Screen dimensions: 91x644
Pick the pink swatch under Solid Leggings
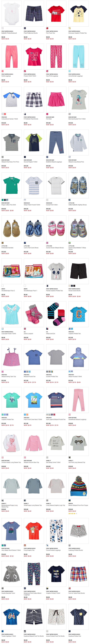2,71
